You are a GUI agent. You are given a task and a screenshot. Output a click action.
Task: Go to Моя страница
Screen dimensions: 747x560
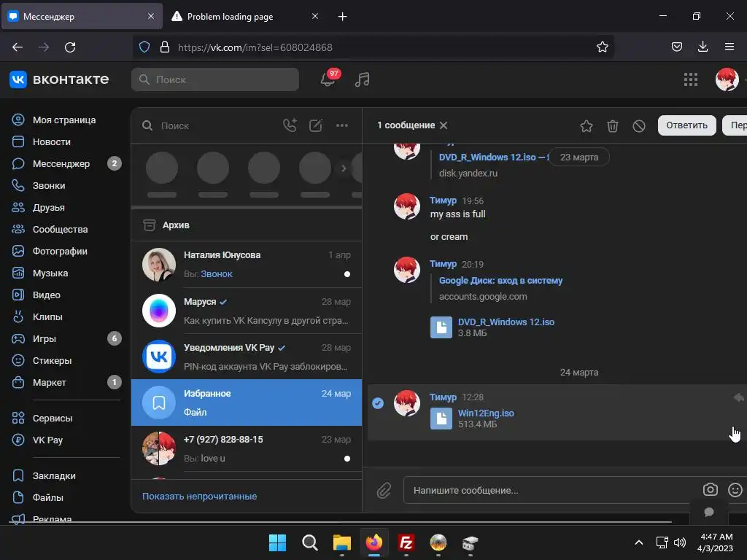point(64,120)
